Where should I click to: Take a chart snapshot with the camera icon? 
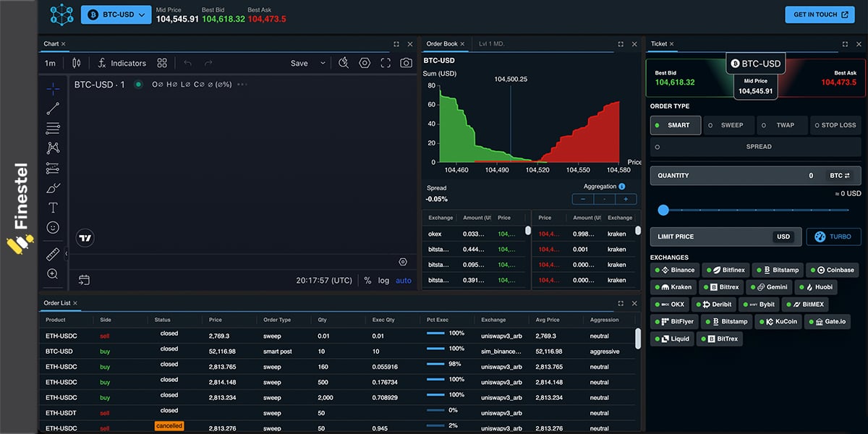406,63
